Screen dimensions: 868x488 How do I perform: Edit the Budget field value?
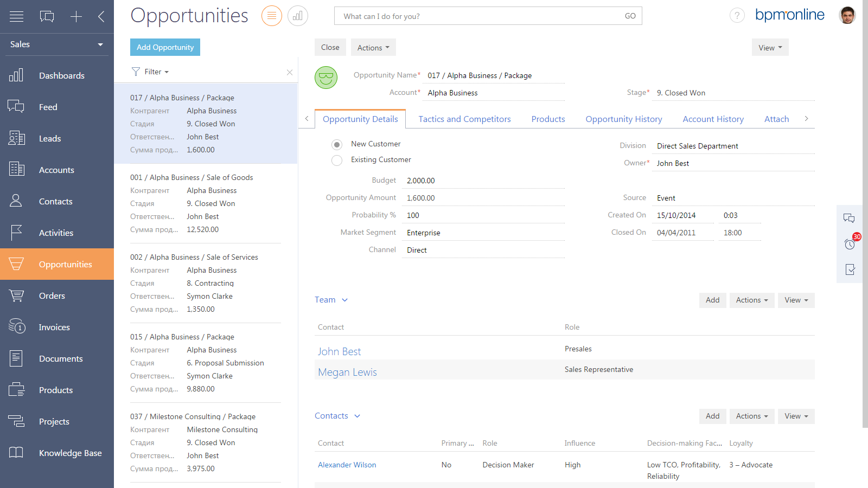pos(483,181)
